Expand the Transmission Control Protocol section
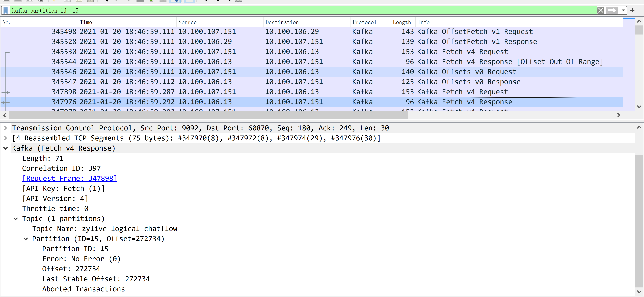The height and width of the screenshot is (297, 644). [6, 128]
